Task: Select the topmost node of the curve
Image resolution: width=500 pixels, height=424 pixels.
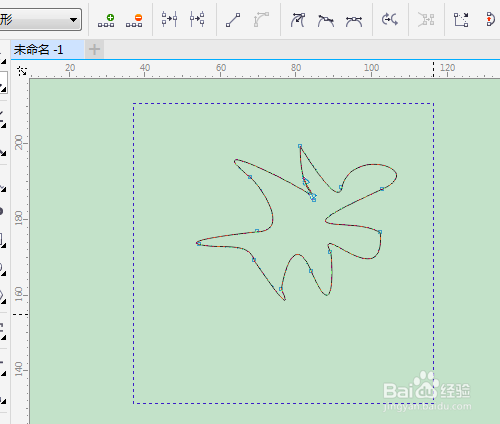Action: click(300, 146)
